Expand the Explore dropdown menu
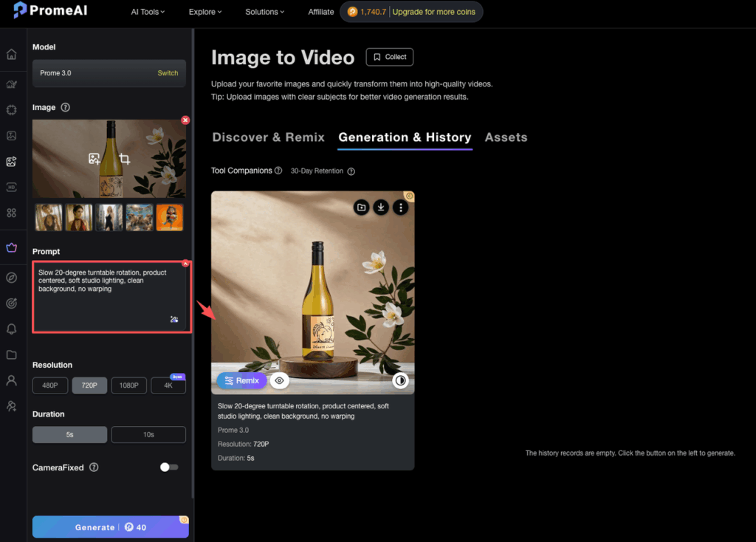Viewport: 756px width, 542px height. pyautogui.click(x=205, y=12)
